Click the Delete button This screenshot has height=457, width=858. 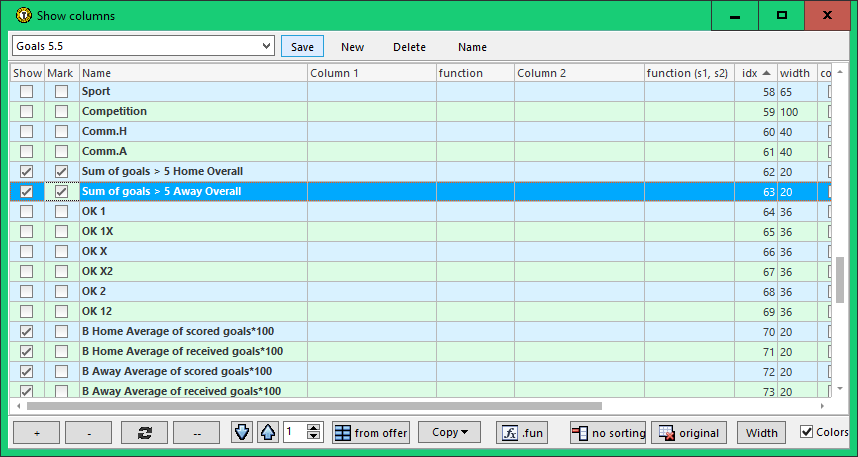409,47
